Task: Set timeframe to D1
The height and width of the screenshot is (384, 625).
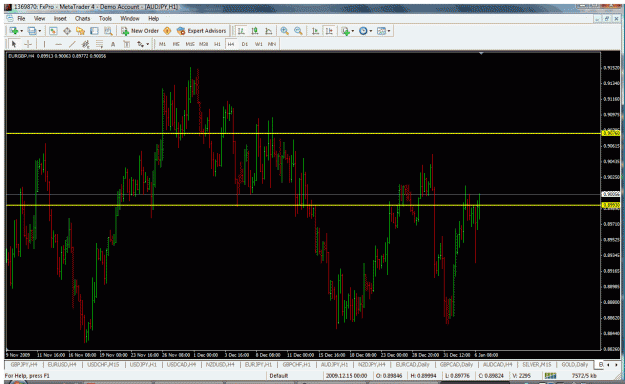Action: [x=245, y=44]
